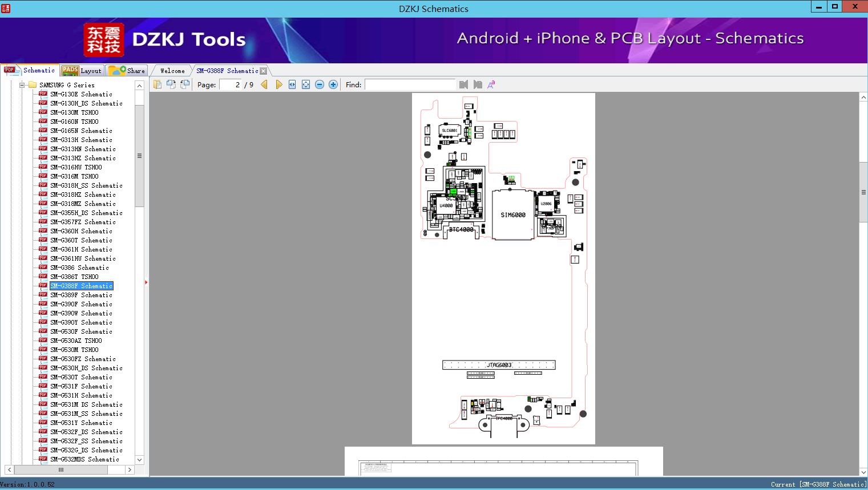
Task: Click the find previous icon
Action: 463,84
